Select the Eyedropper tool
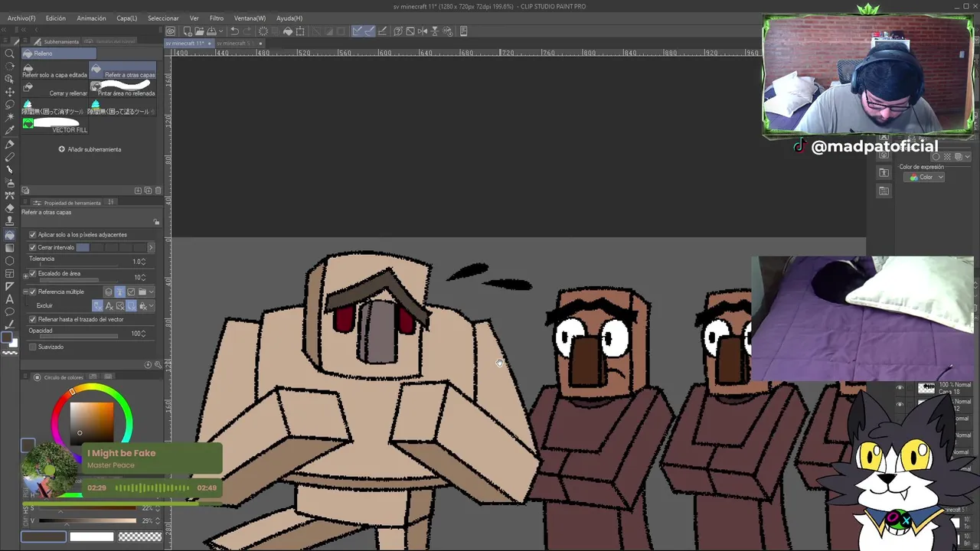 pyautogui.click(x=9, y=131)
